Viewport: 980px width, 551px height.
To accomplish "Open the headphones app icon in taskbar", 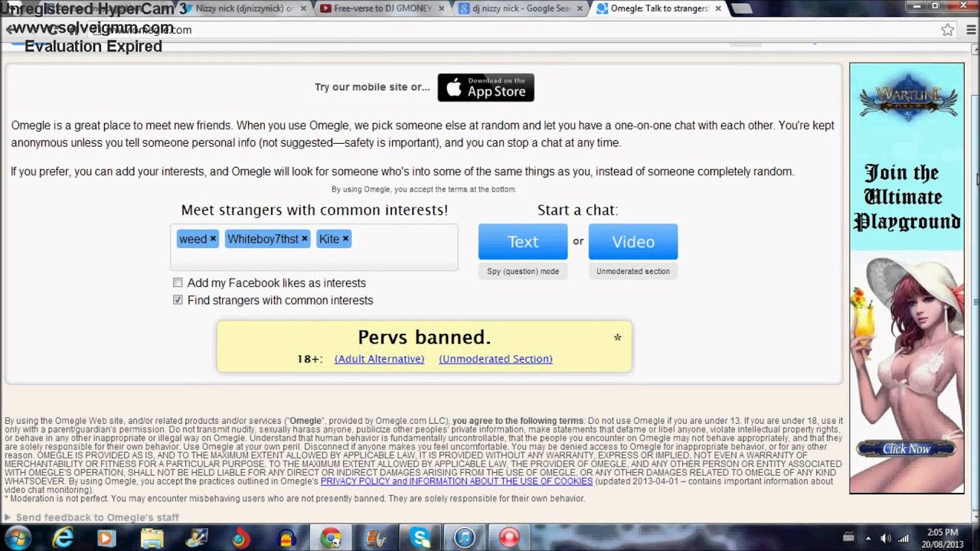I will pos(286,538).
